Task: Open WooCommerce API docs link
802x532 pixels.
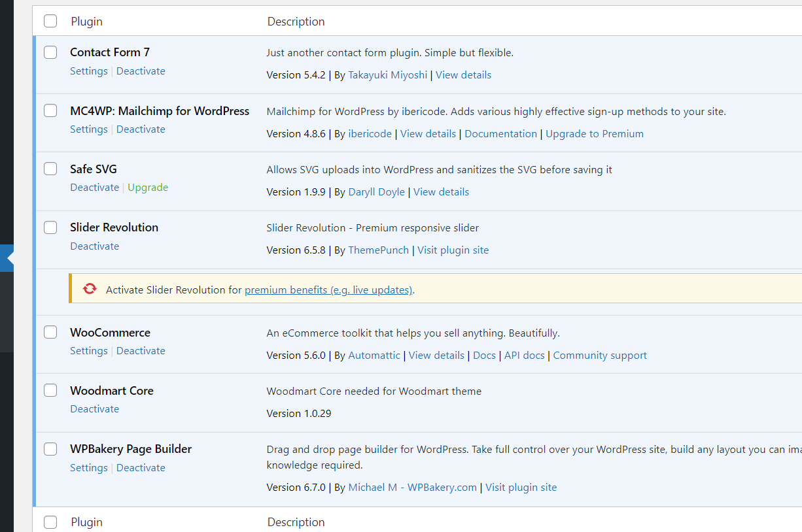Action: click(525, 356)
